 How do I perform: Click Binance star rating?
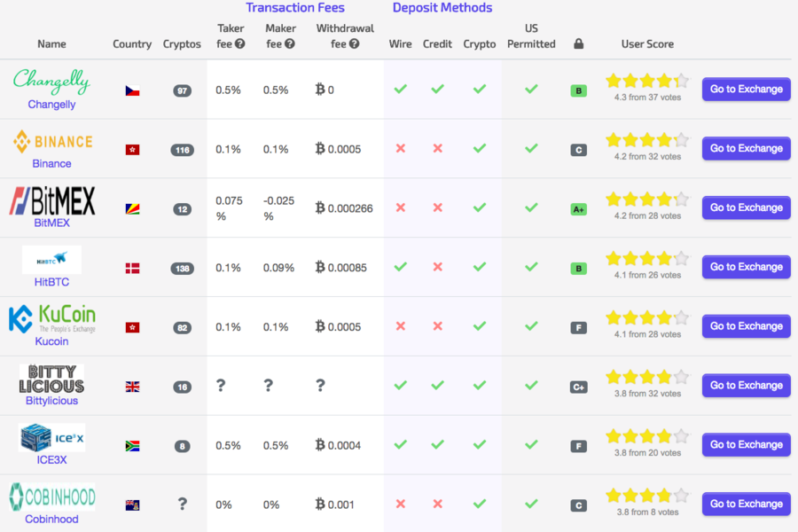click(x=646, y=140)
